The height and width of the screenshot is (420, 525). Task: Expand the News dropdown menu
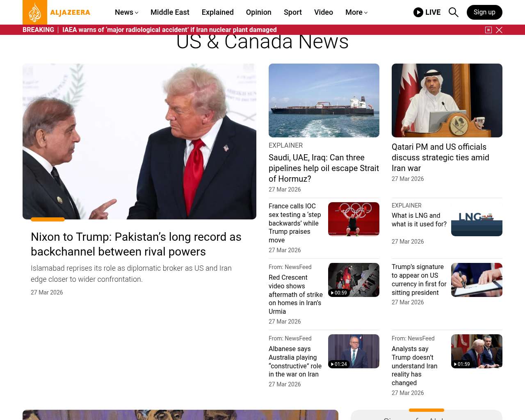(126, 12)
